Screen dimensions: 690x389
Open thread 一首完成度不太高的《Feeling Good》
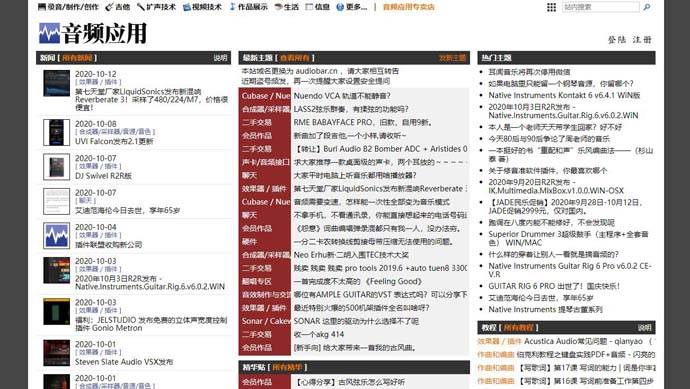tap(358, 281)
